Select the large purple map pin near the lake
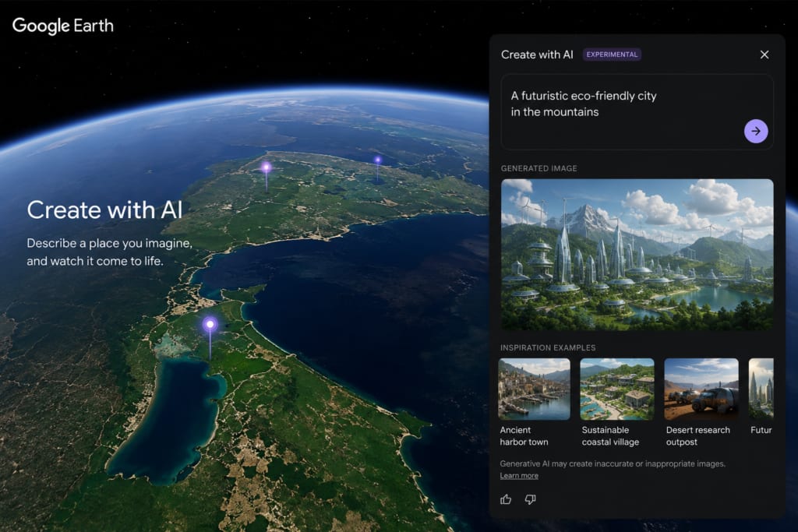 [x=210, y=325]
